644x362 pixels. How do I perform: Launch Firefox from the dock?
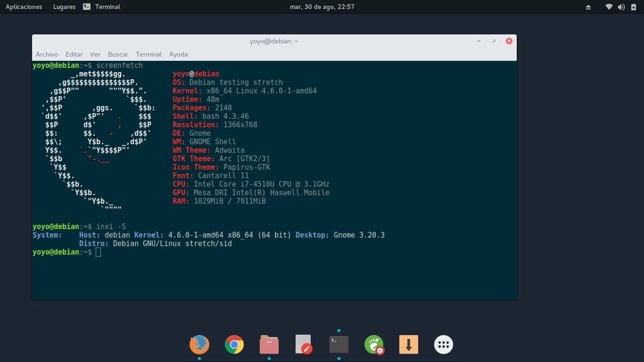(199, 345)
